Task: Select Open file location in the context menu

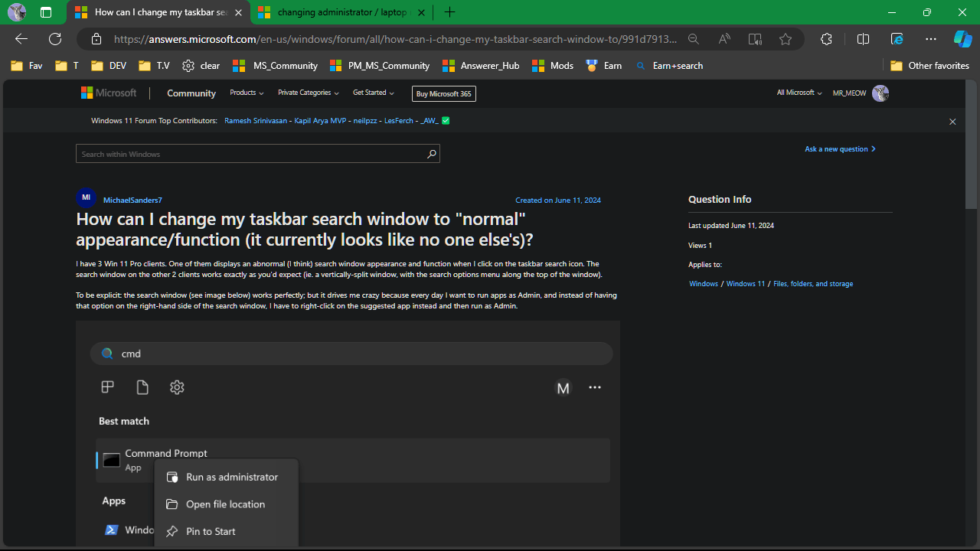Action: [225, 504]
